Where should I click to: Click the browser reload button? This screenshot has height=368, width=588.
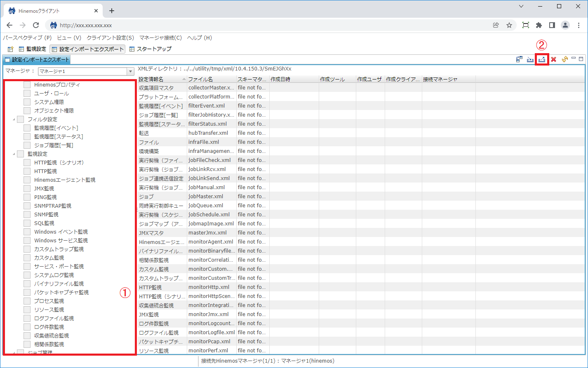click(35, 25)
